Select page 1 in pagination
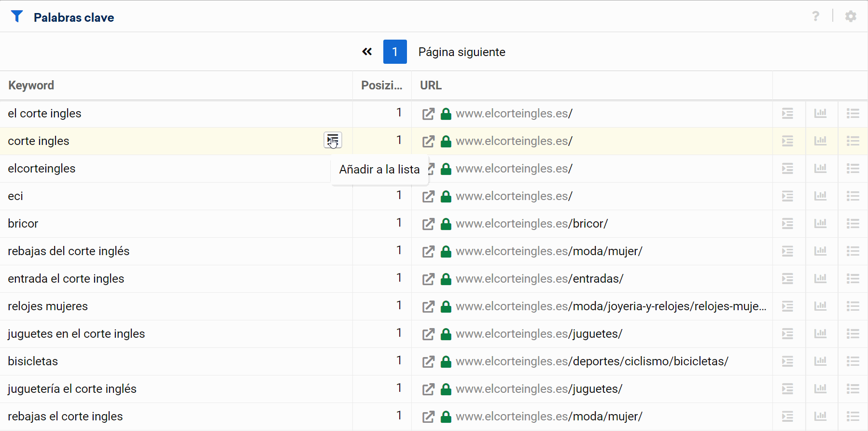The width and height of the screenshot is (868, 431). [x=395, y=52]
